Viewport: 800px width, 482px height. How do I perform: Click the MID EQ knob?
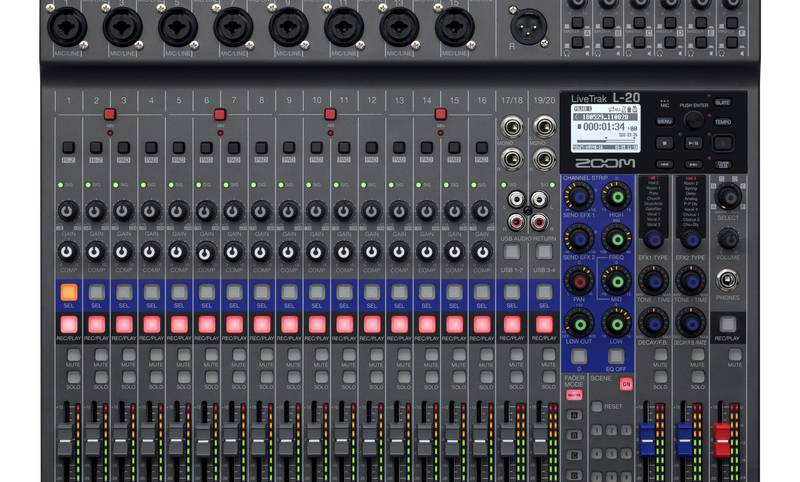[x=617, y=281]
